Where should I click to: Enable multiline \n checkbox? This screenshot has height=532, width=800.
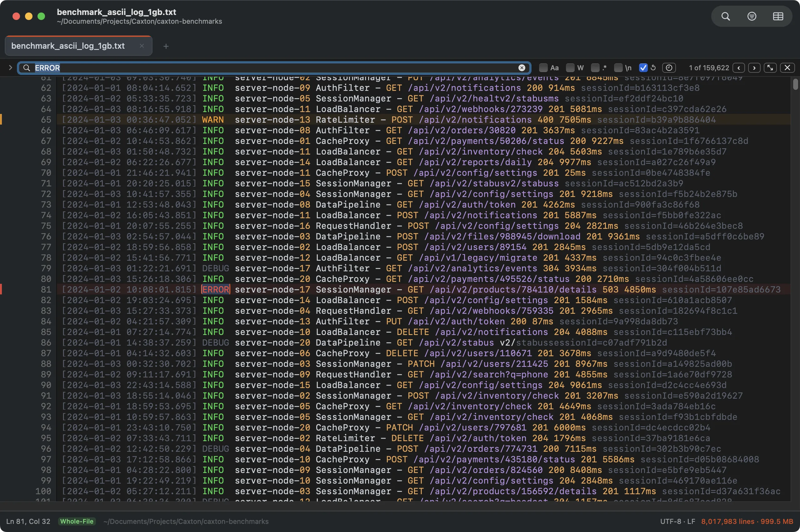tap(618, 68)
